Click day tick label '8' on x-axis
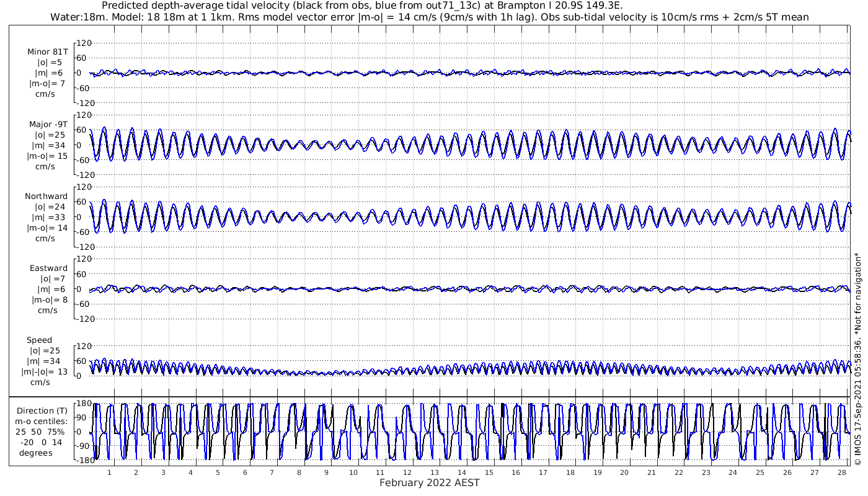The image size is (868, 496). pos(299,472)
